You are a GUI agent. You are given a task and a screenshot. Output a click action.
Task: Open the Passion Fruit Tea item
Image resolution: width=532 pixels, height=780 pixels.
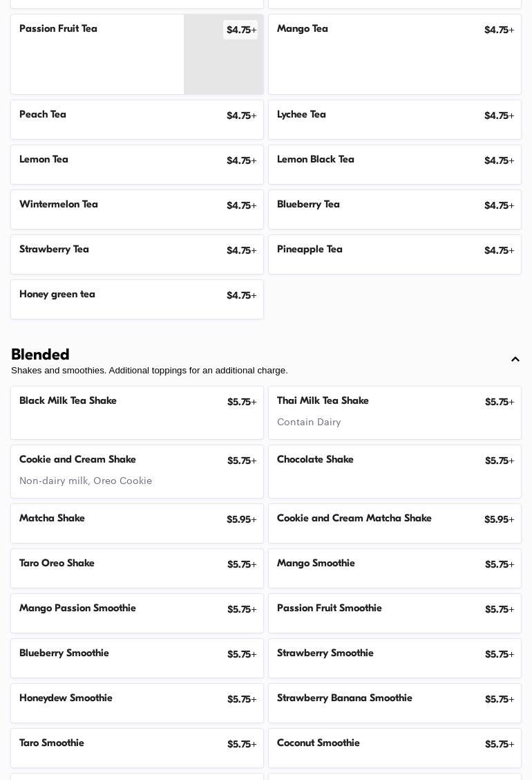[x=97, y=54]
